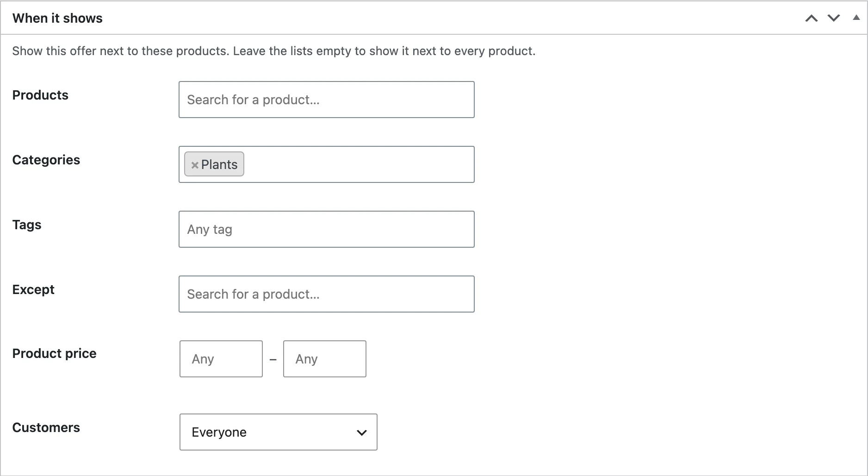Click the Product price label
Viewport: 868px width, 476px height.
point(55,353)
